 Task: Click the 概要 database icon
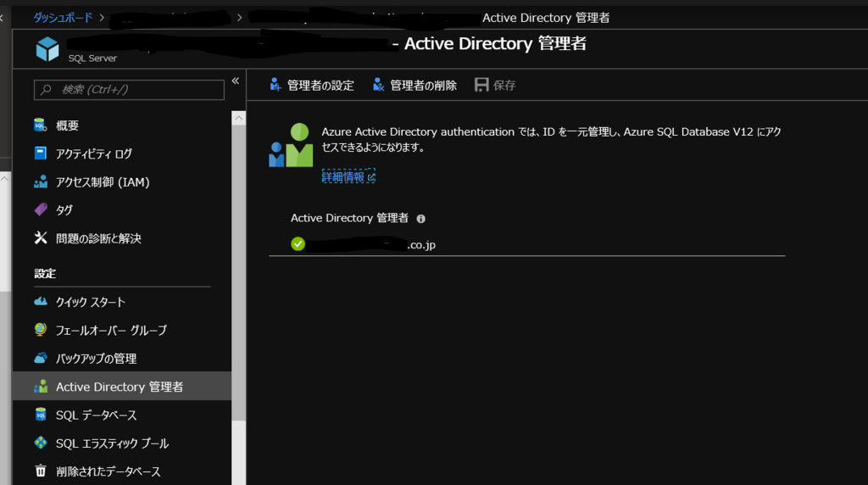(x=40, y=125)
